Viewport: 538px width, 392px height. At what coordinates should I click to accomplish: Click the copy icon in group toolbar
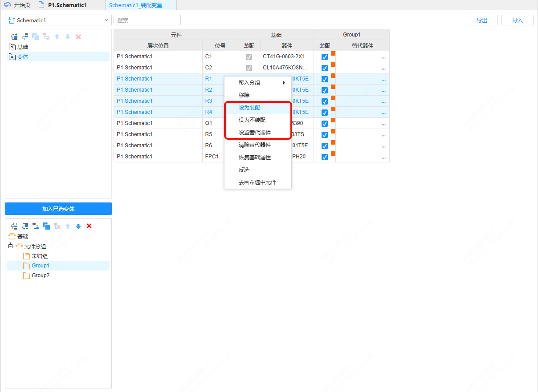pyautogui.click(x=46, y=226)
